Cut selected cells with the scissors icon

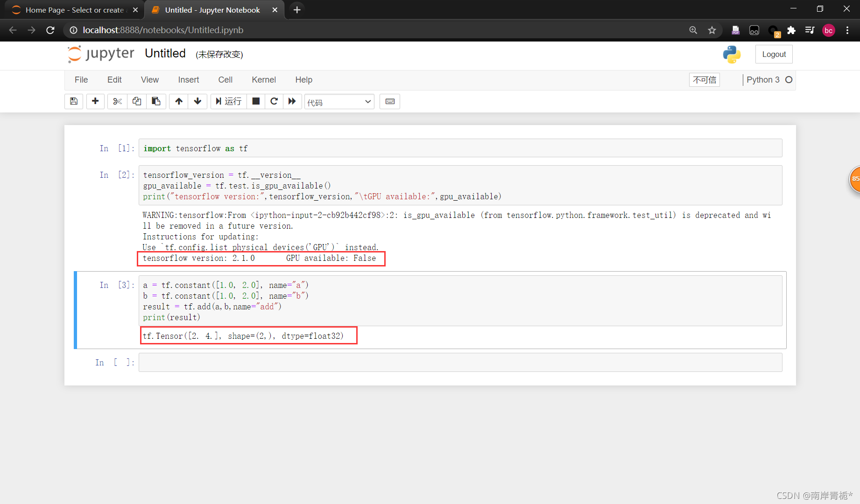click(117, 101)
